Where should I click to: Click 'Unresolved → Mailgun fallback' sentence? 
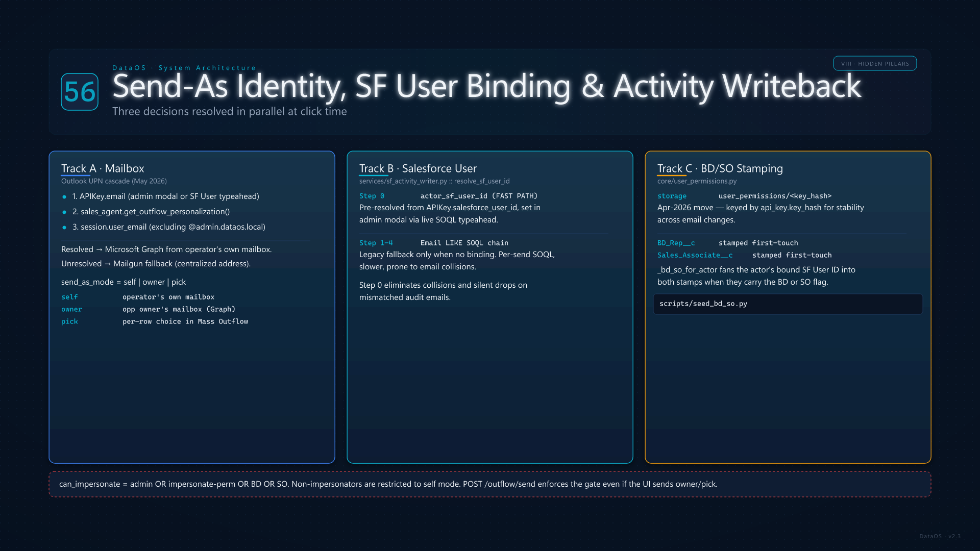tap(156, 264)
